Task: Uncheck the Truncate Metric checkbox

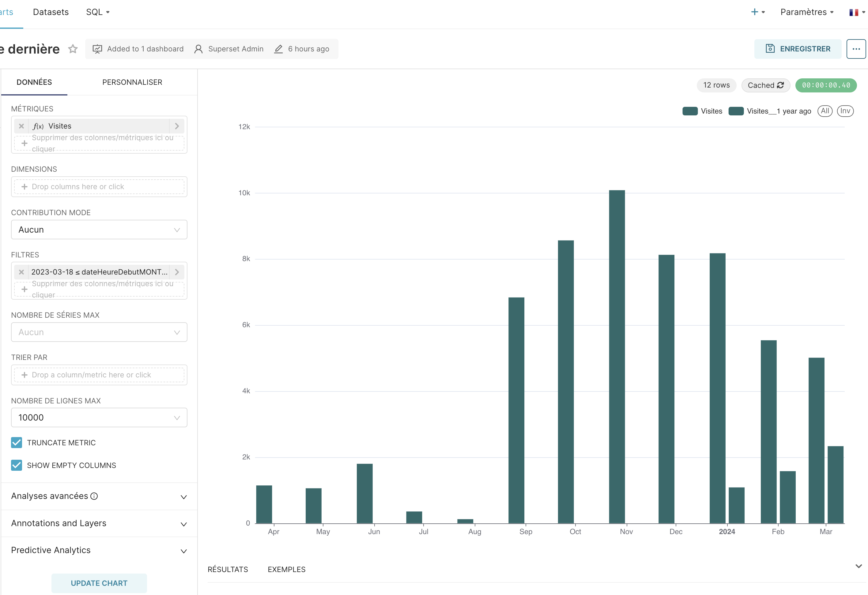Action: click(17, 443)
